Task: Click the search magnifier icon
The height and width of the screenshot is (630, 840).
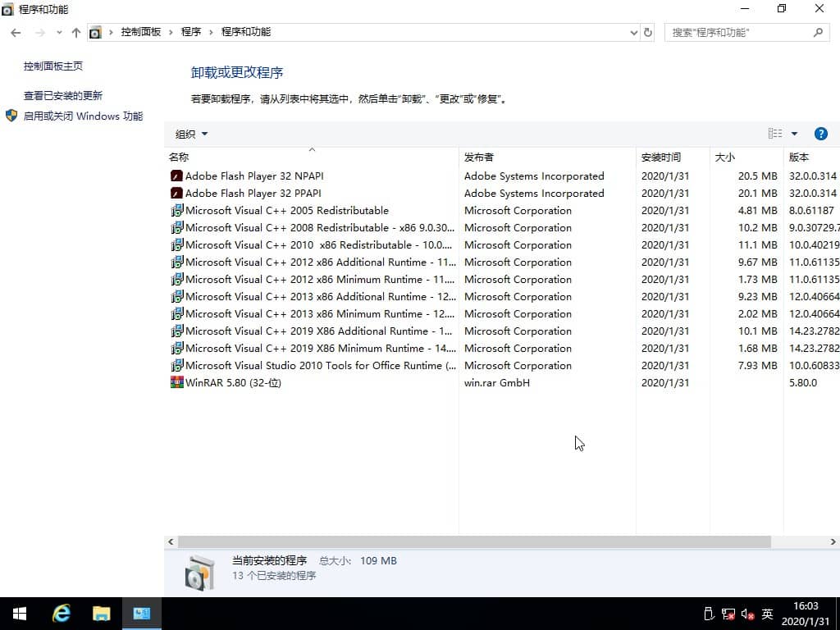Action: (x=818, y=33)
